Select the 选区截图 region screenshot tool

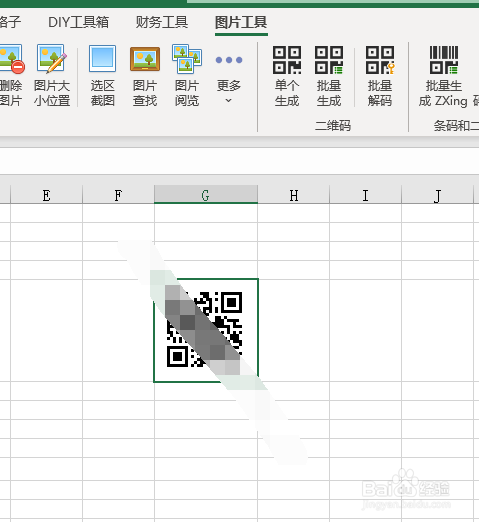pos(103,75)
